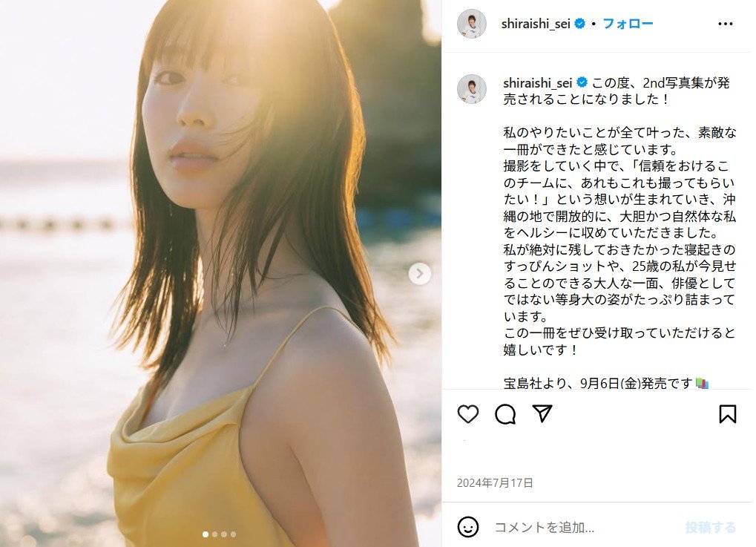Select the first carousel dot indicator
The width and height of the screenshot is (756, 547).
(x=206, y=534)
